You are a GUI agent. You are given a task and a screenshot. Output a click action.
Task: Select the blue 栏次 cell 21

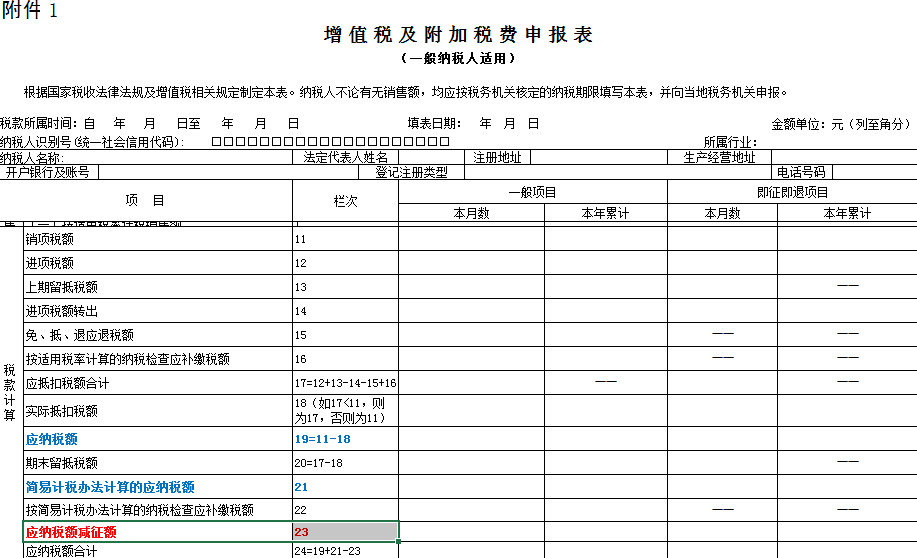pyautogui.click(x=346, y=487)
